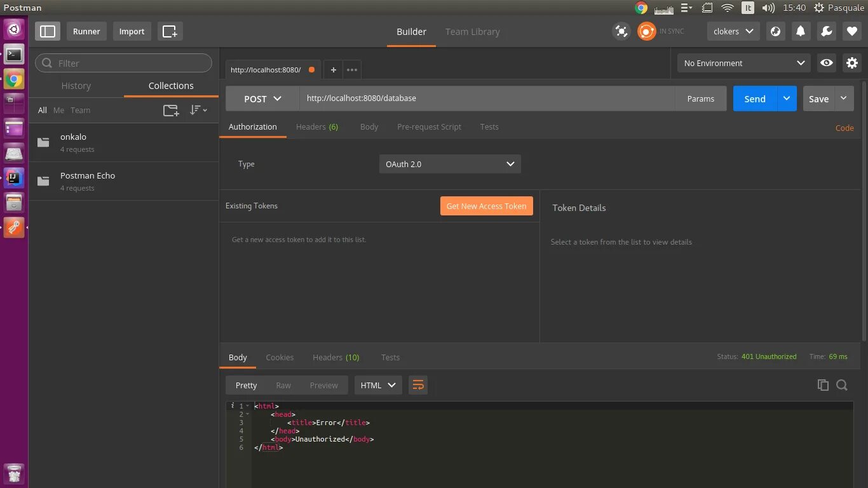
Task: Change response format HTML dropdown
Action: (378, 385)
